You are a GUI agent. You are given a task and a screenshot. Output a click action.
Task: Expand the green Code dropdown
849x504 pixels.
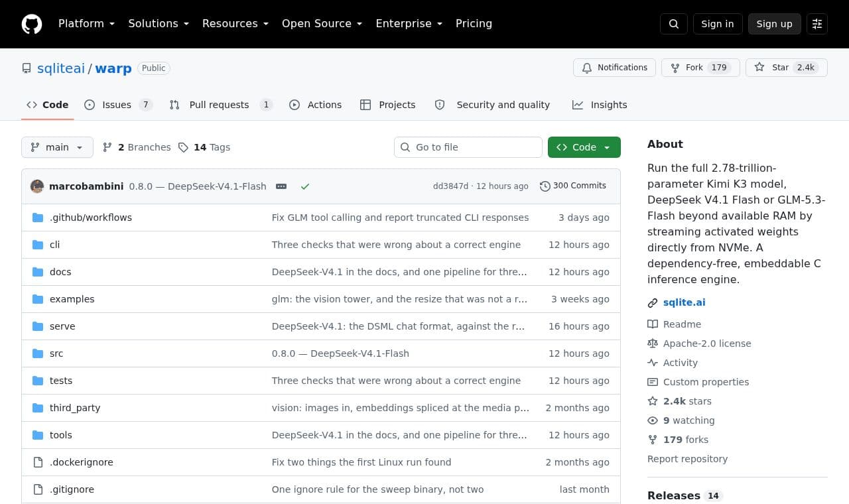(x=584, y=147)
